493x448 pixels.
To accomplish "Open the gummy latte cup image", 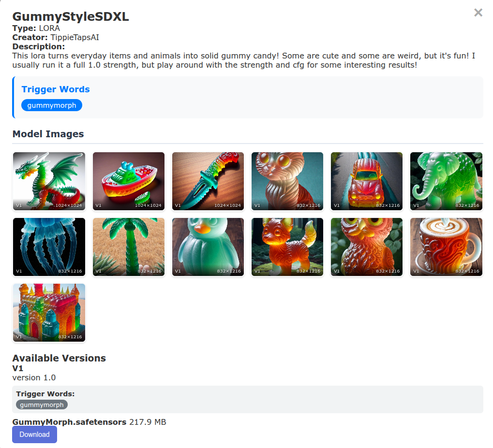I will [446, 247].
